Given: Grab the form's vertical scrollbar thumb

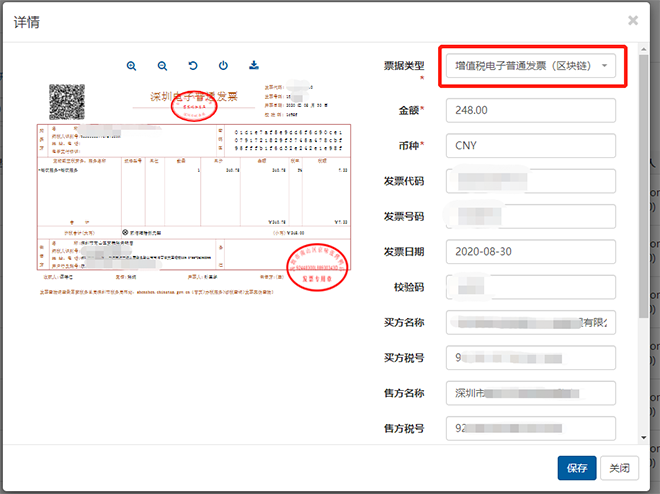Looking at the screenshot, I should point(643,186).
